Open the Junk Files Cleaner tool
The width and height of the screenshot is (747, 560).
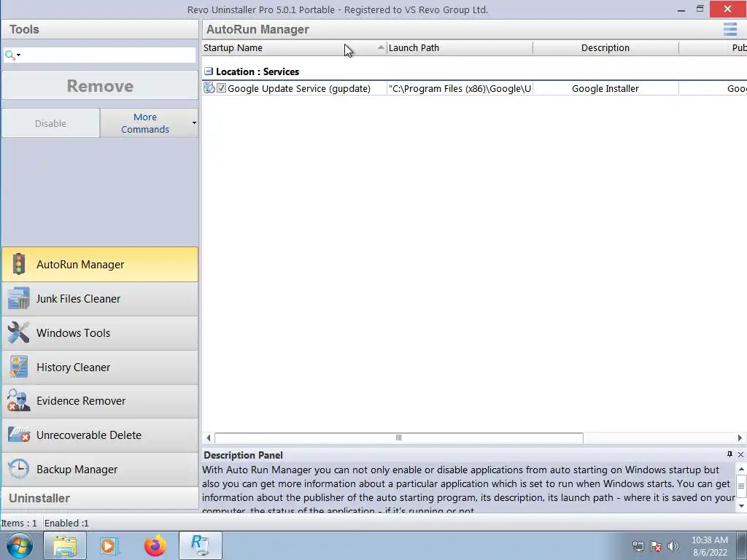pyautogui.click(x=99, y=298)
